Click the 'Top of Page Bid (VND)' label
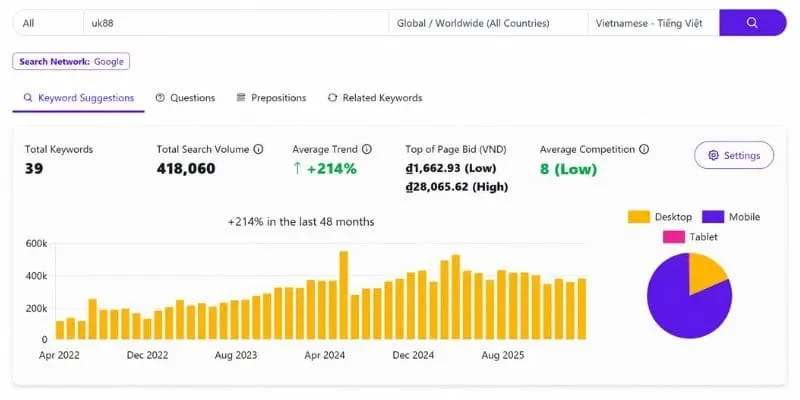Viewport: 800px width, 400px height. (x=456, y=149)
